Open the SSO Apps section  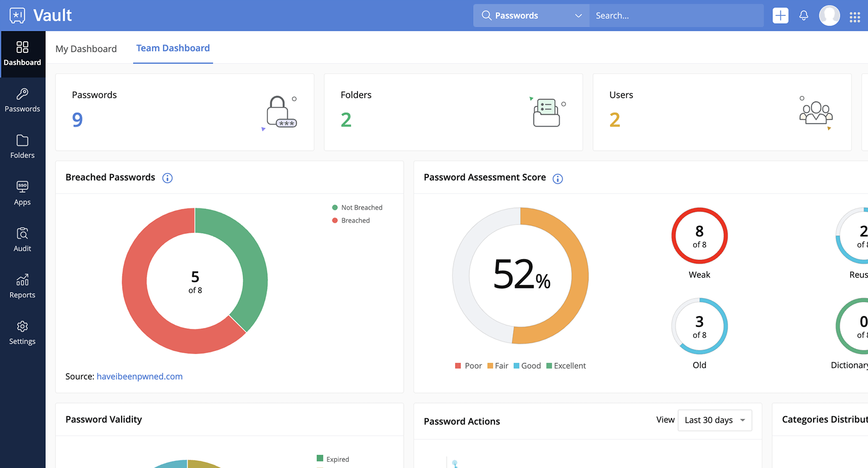point(22,193)
